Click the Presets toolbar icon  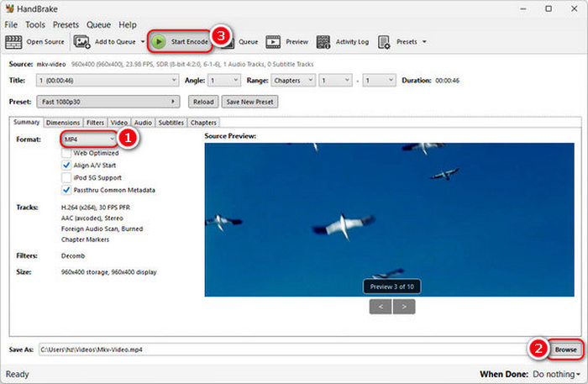tap(384, 41)
